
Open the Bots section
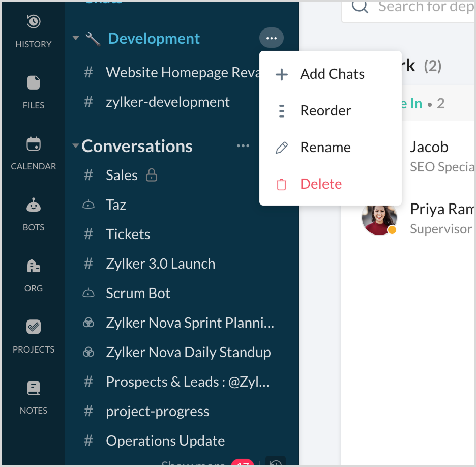pos(34,206)
